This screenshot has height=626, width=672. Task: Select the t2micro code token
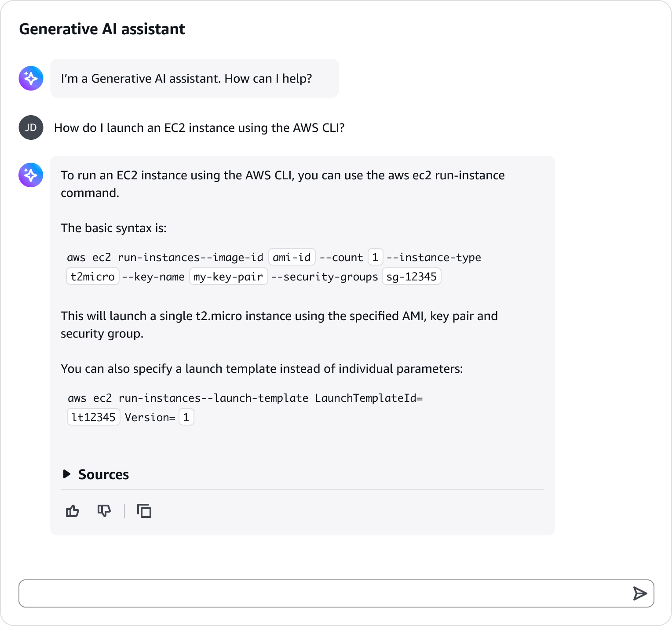point(92,277)
